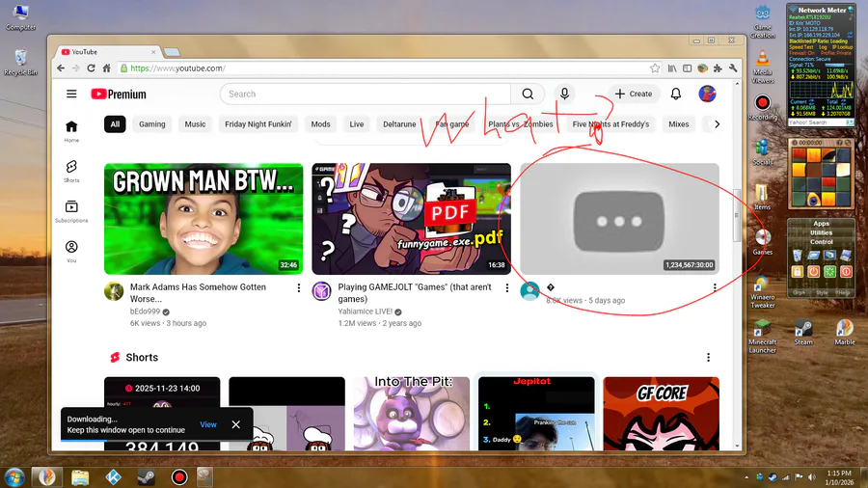Open the Media Viewers desktop folder
This screenshot has height=488, width=868.
point(762,67)
